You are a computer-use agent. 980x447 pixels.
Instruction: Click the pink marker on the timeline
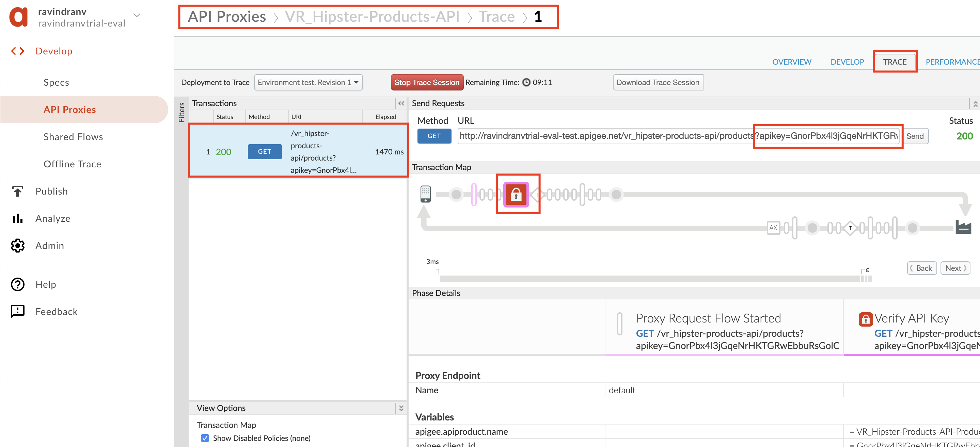click(862, 279)
